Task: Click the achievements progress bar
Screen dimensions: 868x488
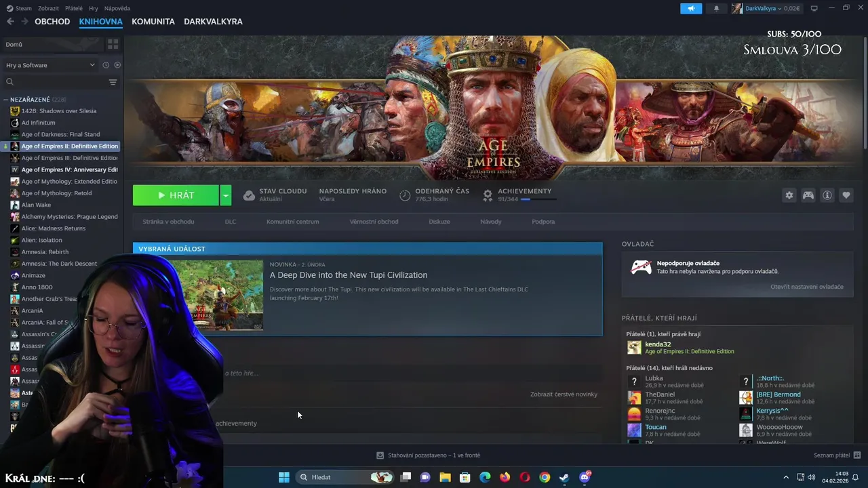Action: tap(539, 199)
